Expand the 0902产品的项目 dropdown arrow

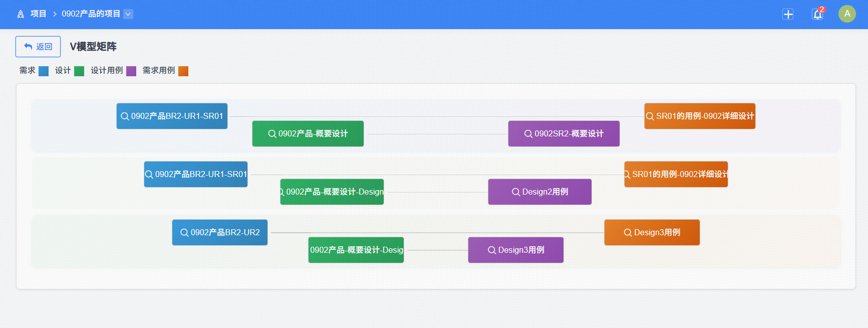pos(128,14)
